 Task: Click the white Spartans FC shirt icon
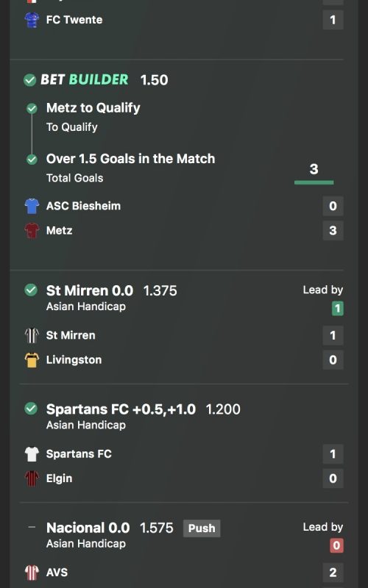pyautogui.click(x=32, y=453)
